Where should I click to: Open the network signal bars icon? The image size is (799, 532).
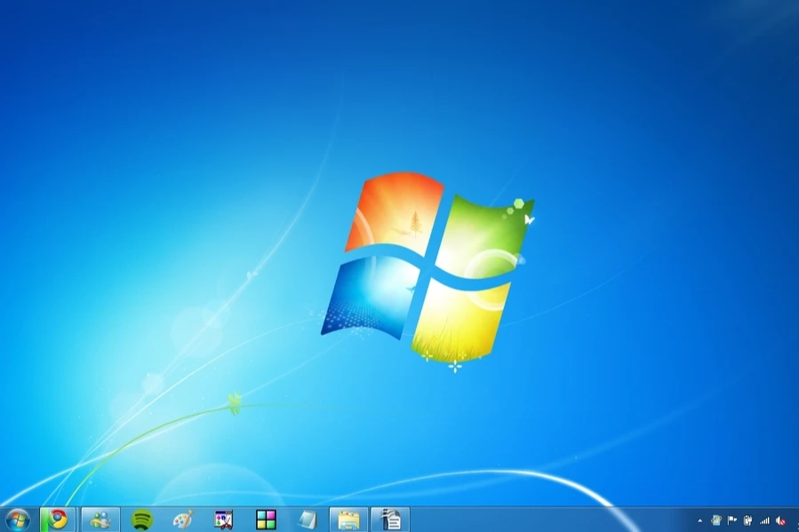pos(764,520)
